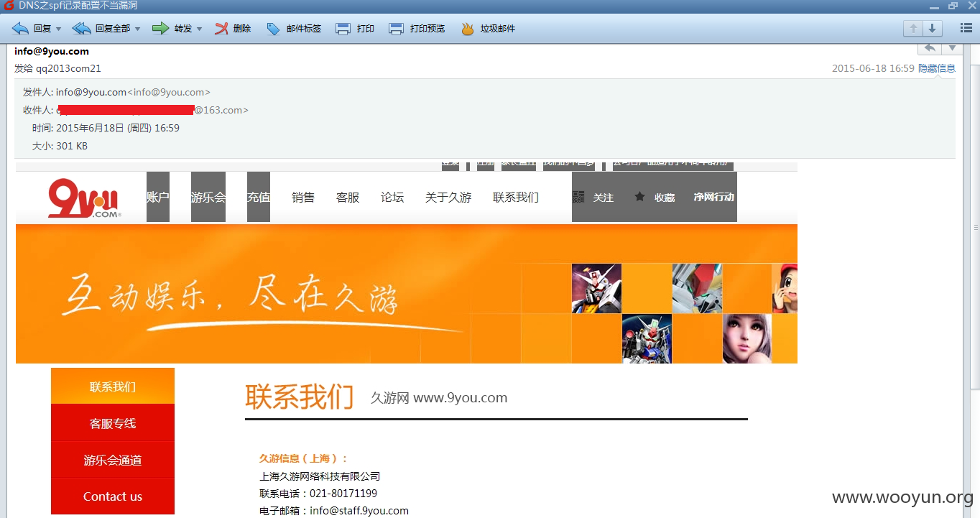Click the white-haired girl face thumbnail
This screenshot has height=518, width=980.
(x=747, y=338)
